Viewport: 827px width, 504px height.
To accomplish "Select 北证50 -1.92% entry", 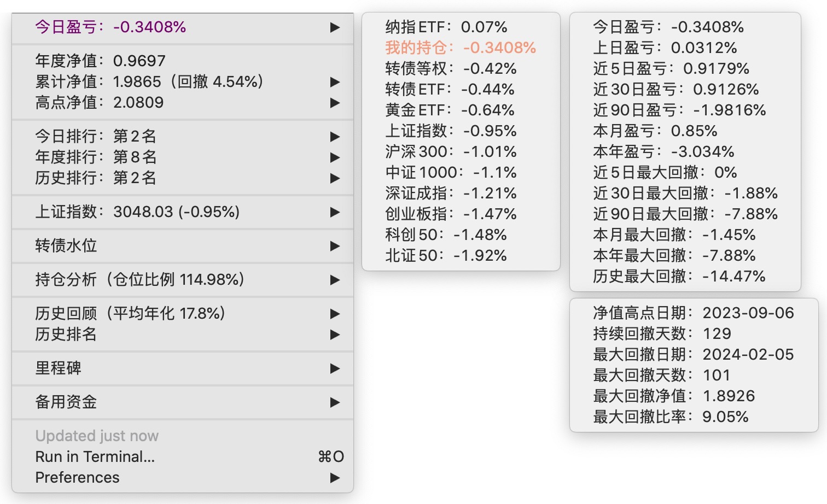I will [446, 255].
